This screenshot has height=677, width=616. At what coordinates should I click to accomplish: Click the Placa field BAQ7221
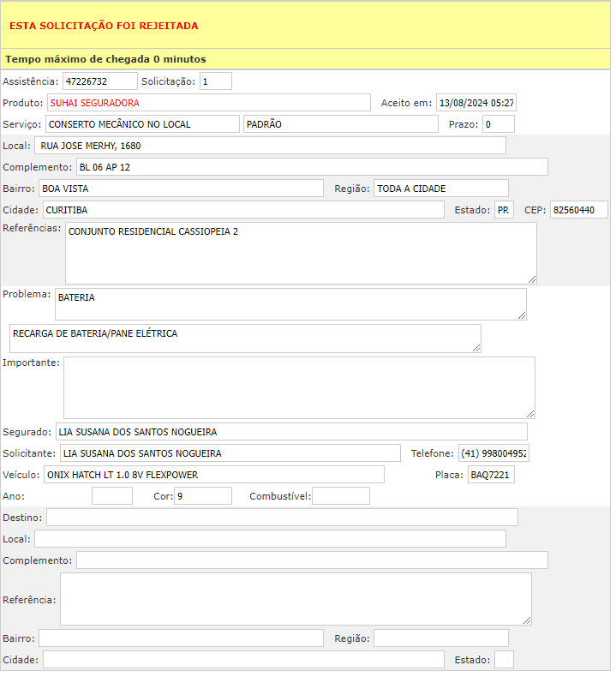click(491, 475)
